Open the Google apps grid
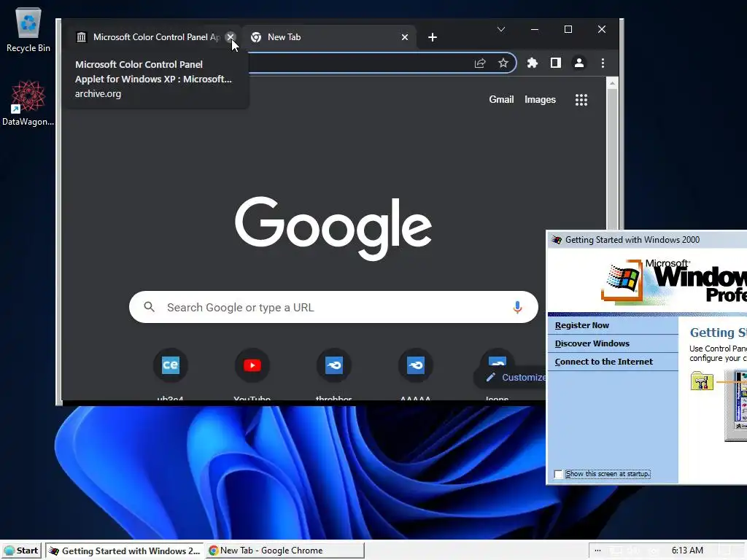747x560 pixels. click(581, 99)
